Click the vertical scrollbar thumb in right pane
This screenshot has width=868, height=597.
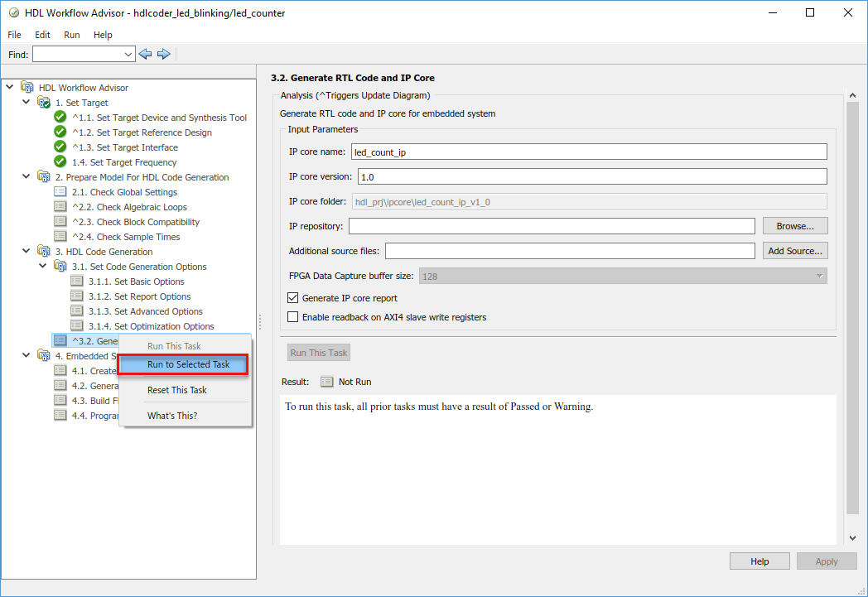[x=852, y=308]
